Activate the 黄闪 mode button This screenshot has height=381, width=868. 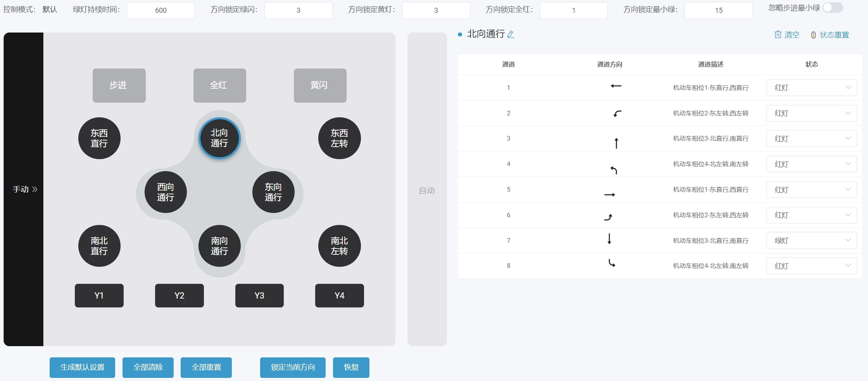320,85
